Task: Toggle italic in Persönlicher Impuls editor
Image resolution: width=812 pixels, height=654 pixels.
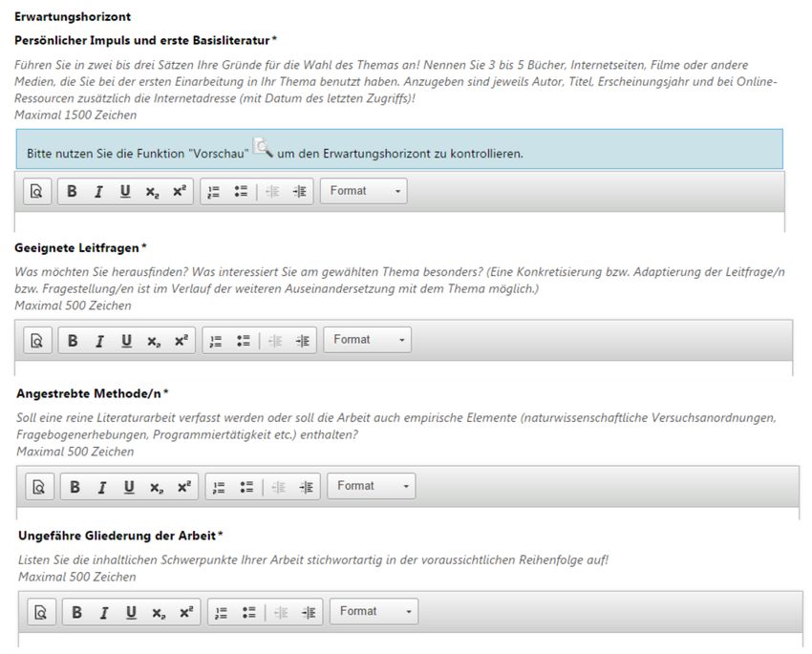Action: pos(98,192)
